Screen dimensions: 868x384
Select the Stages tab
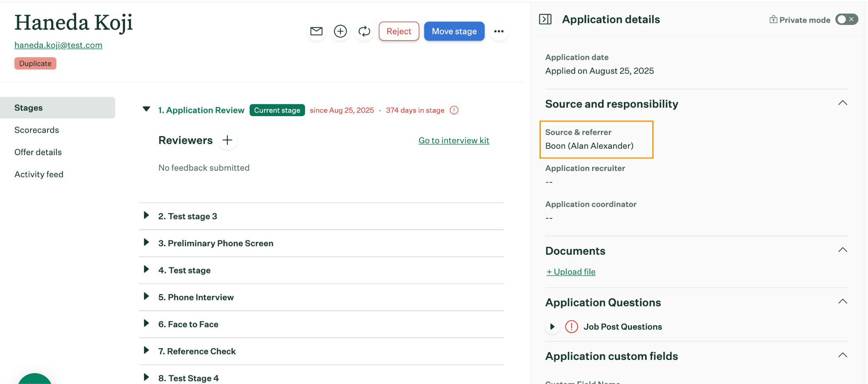58,108
